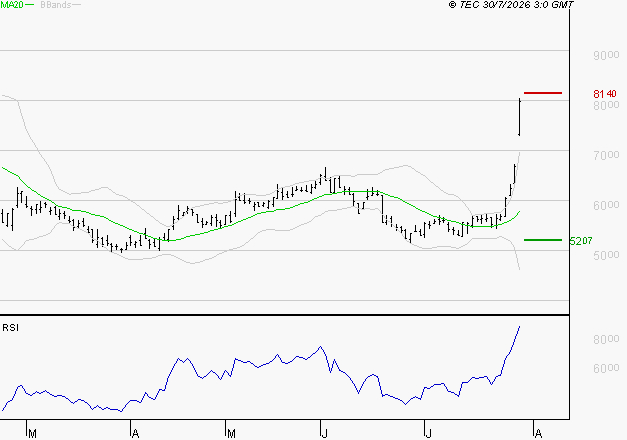Click the RSI 6000 axis label

tap(606, 368)
